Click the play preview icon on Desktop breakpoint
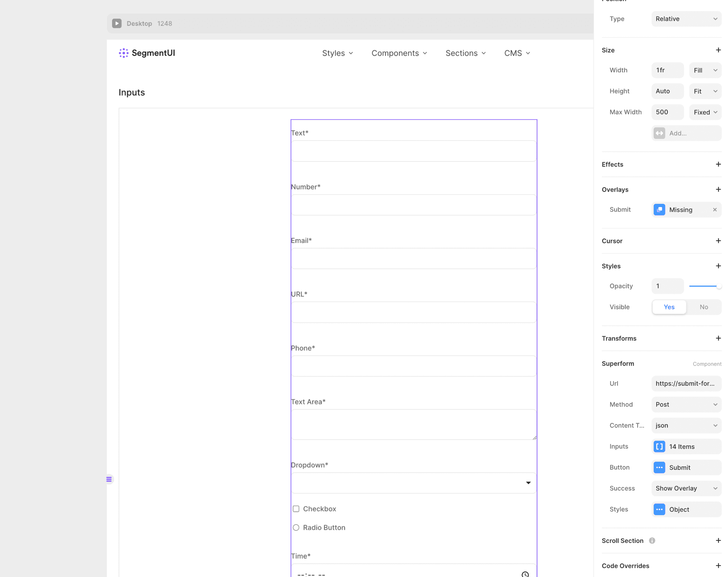Screen dimensions: 728x577 pyautogui.click(x=117, y=23)
